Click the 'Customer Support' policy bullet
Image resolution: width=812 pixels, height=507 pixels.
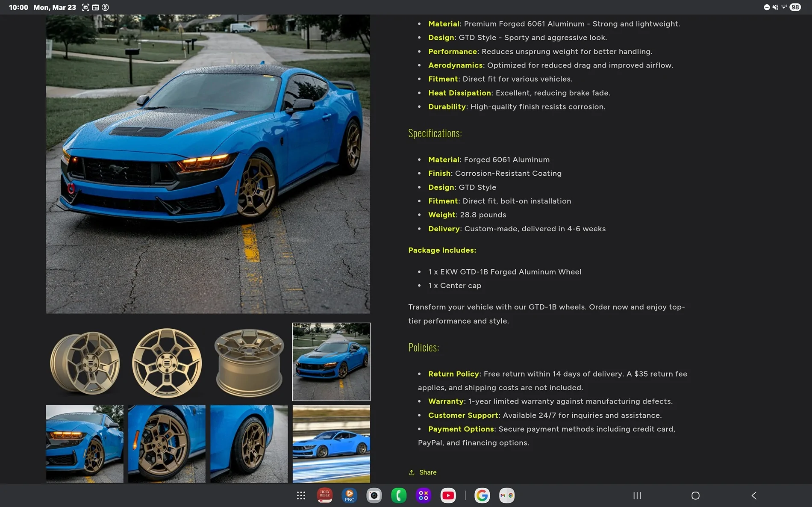click(x=545, y=416)
